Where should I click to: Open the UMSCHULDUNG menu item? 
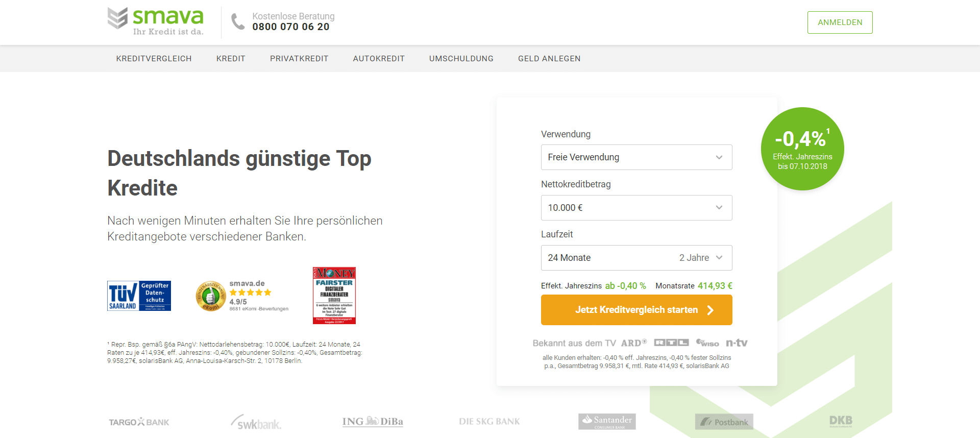[x=461, y=59]
